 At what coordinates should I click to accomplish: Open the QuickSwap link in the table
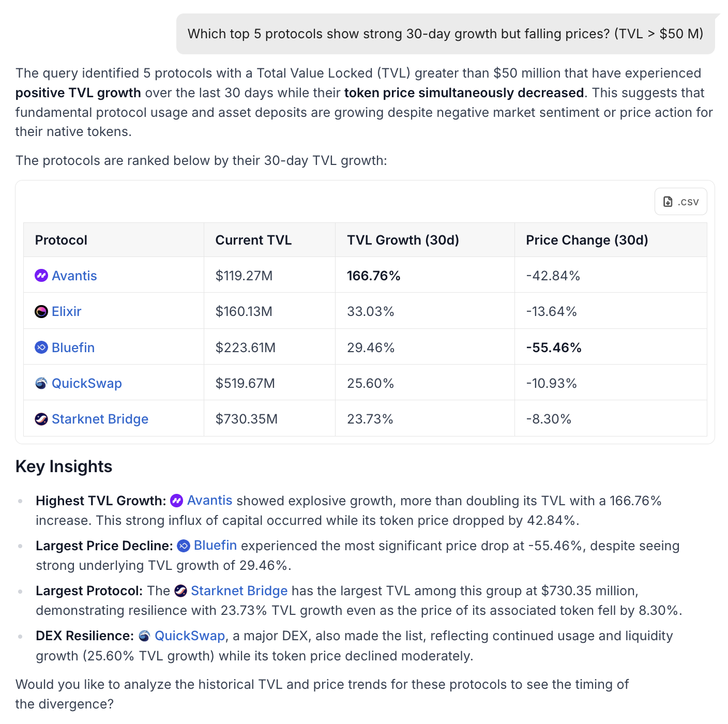click(x=87, y=383)
